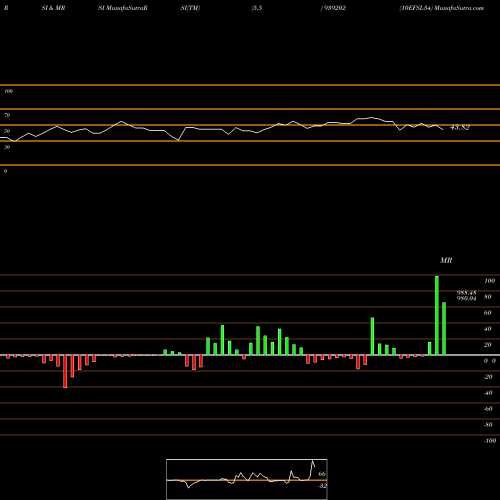Click the MR axis label 60
Viewport: 500px width, 500px height.
pyautogui.click(x=488, y=313)
